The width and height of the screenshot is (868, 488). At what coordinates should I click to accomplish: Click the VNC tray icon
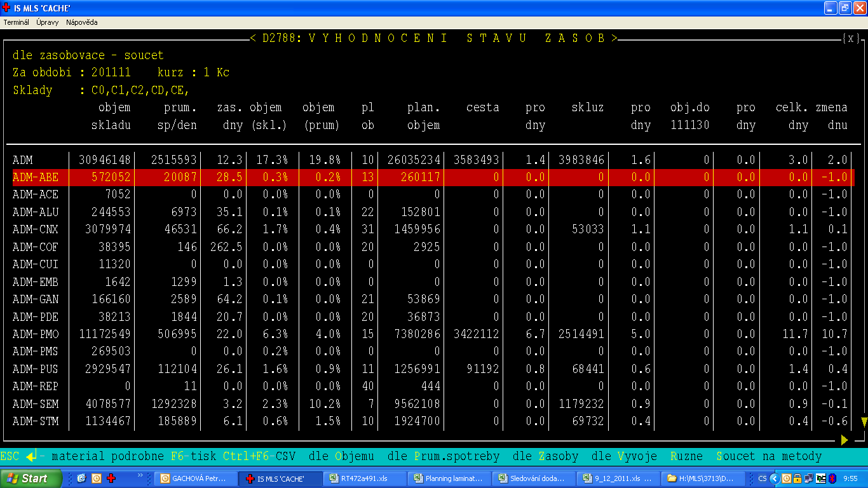point(821,478)
